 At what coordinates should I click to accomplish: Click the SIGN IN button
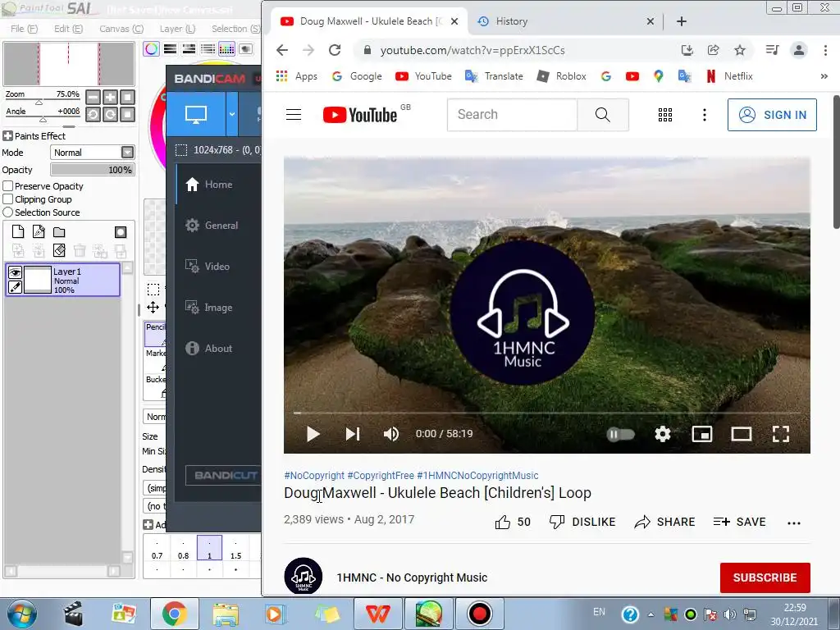click(x=772, y=115)
